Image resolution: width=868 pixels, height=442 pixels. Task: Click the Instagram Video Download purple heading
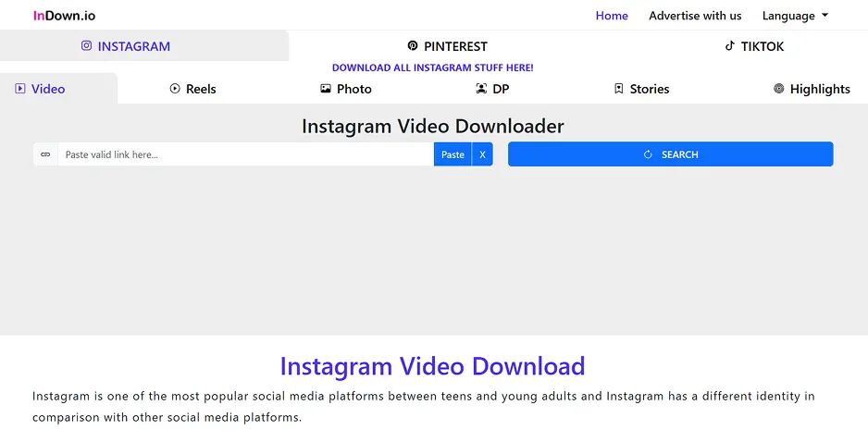click(x=432, y=366)
